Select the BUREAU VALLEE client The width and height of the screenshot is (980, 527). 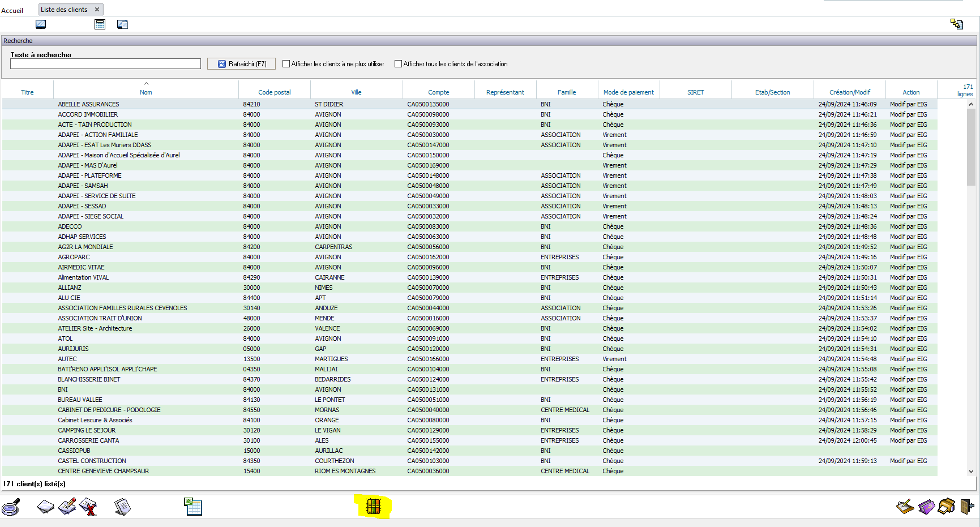pyautogui.click(x=469, y=400)
